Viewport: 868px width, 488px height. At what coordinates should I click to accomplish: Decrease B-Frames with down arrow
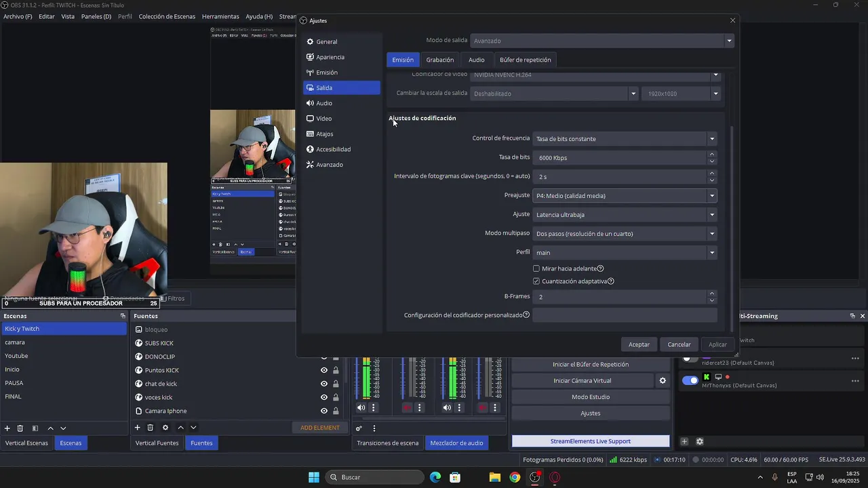click(712, 300)
